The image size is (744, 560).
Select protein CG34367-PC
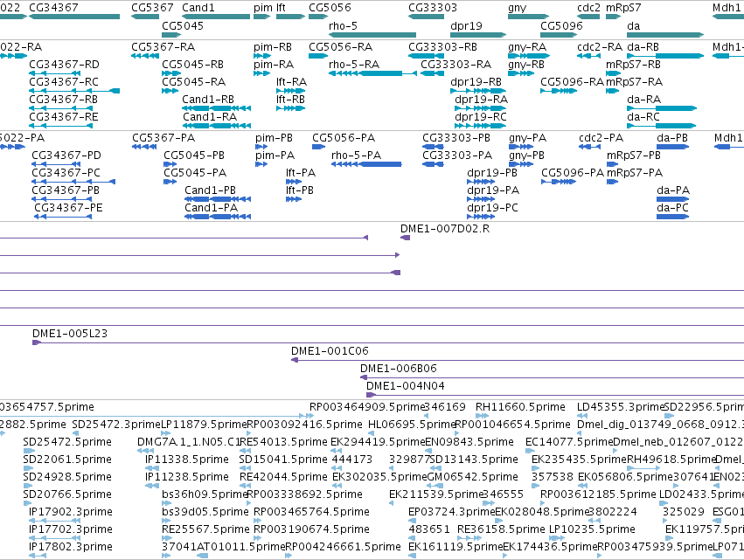(73, 182)
